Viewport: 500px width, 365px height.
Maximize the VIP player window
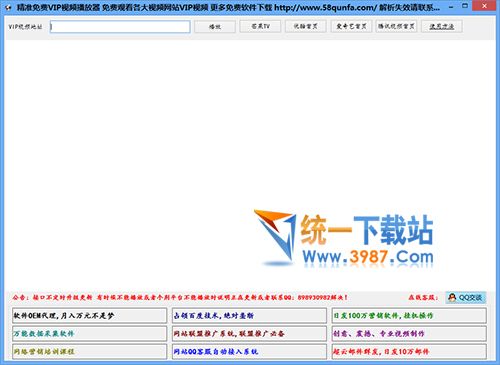pos(465,6)
